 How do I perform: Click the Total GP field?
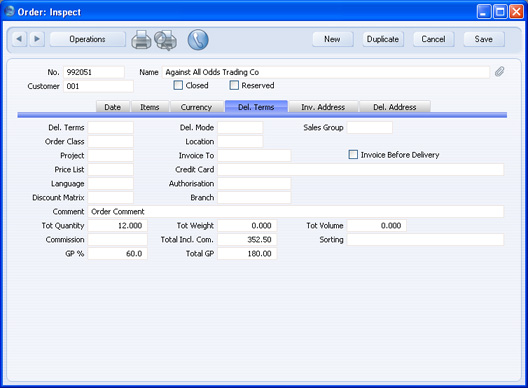point(247,254)
